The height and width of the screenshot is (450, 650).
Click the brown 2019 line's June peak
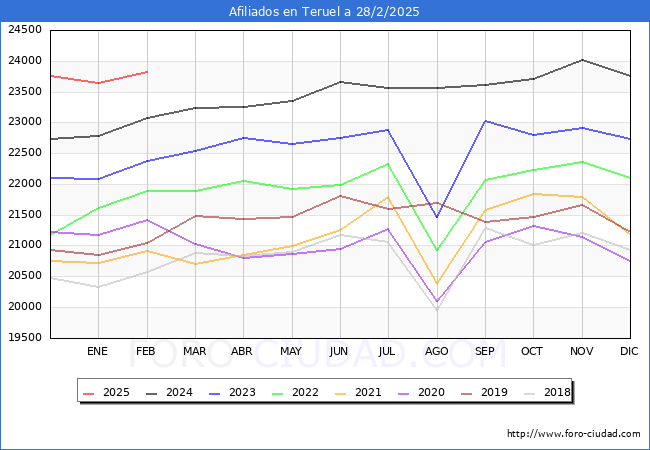coord(340,196)
